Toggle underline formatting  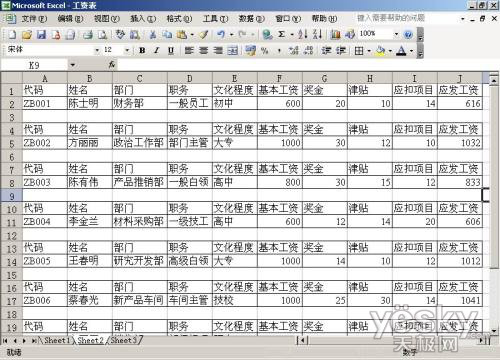[x=171, y=51]
